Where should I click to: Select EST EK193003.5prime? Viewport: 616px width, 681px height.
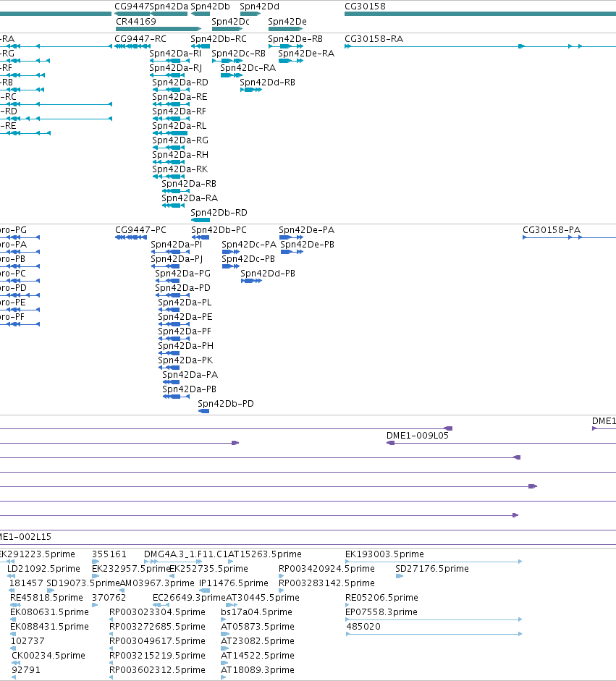tap(434, 562)
